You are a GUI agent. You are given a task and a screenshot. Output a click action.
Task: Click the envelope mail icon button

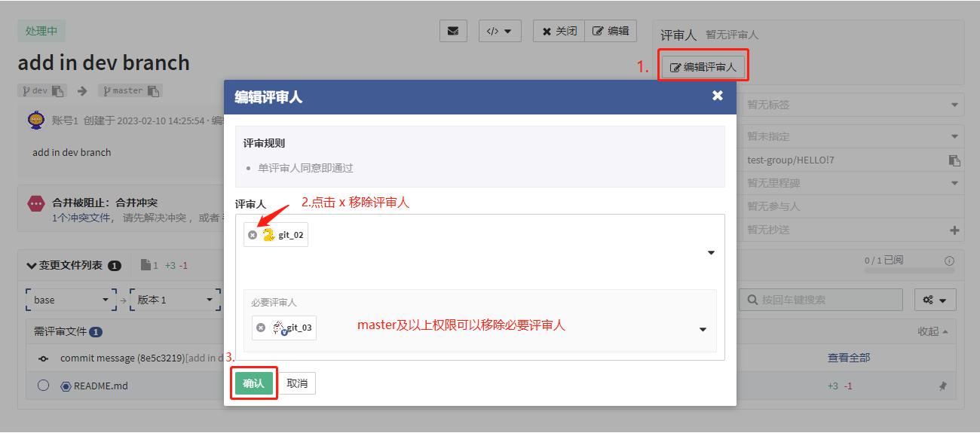pyautogui.click(x=453, y=31)
